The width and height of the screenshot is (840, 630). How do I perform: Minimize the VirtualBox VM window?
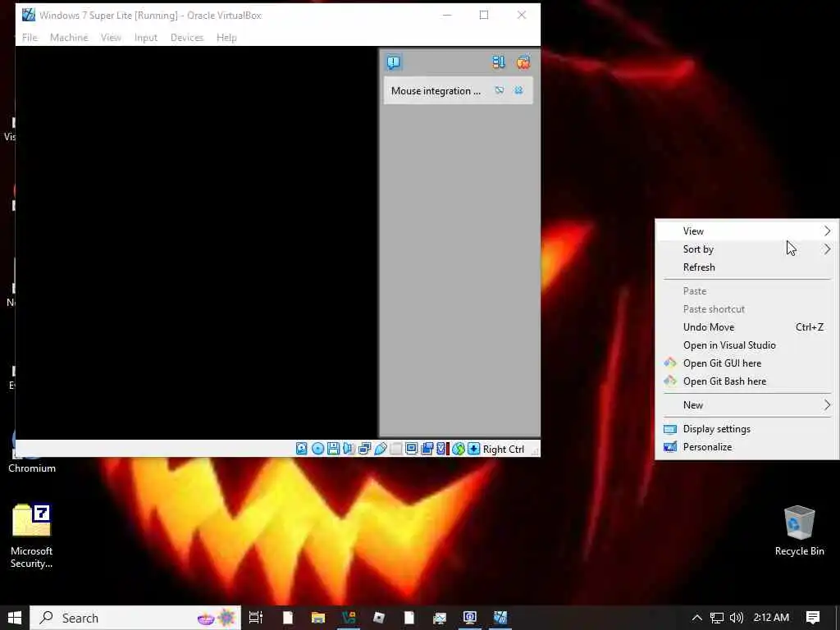pyautogui.click(x=447, y=15)
